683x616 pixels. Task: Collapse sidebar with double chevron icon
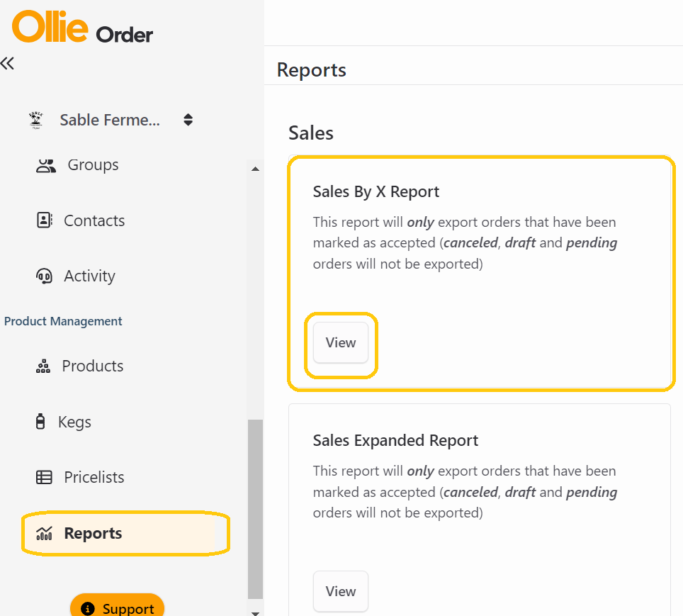click(x=7, y=63)
